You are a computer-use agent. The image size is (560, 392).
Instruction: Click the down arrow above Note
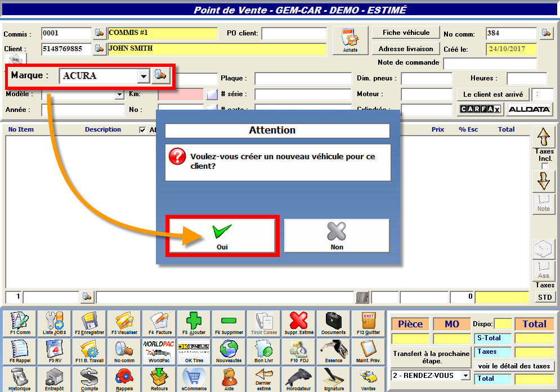tap(544, 181)
